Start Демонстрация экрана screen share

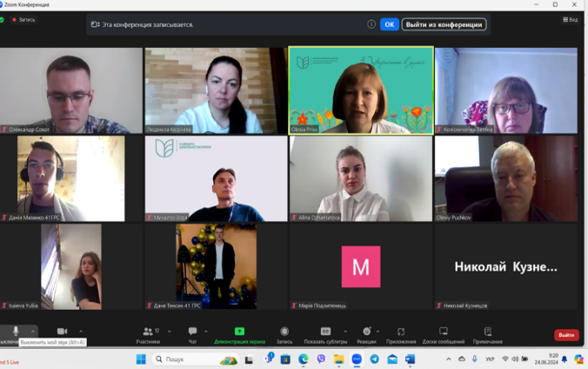[x=239, y=335]
